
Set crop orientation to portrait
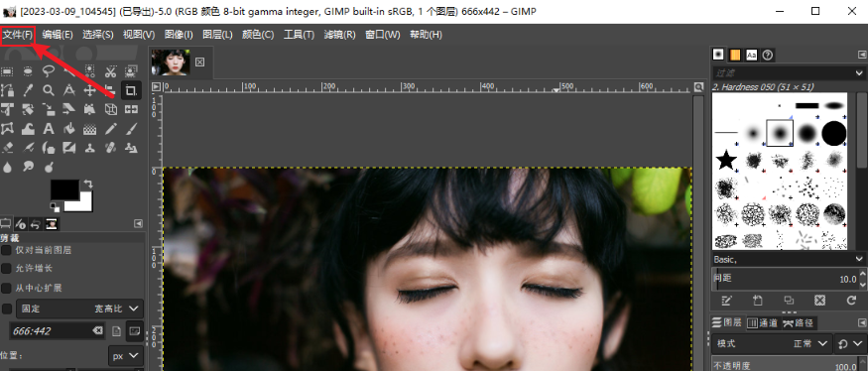(x=116, y=331)
